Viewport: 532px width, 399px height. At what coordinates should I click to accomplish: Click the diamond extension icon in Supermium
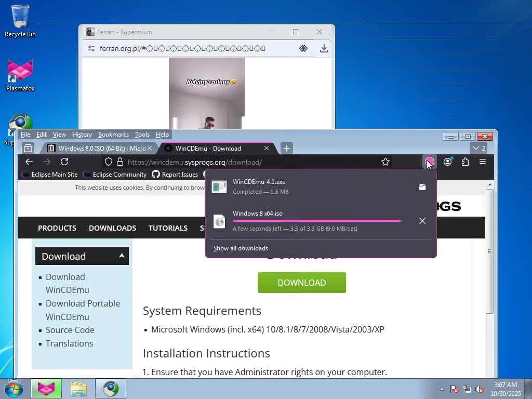click(x=303, y=48)
